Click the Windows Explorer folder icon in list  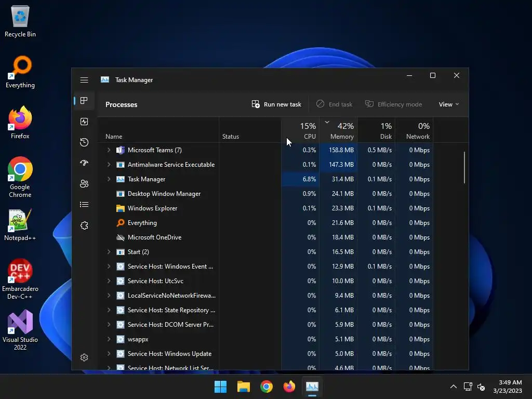[121, 208]
